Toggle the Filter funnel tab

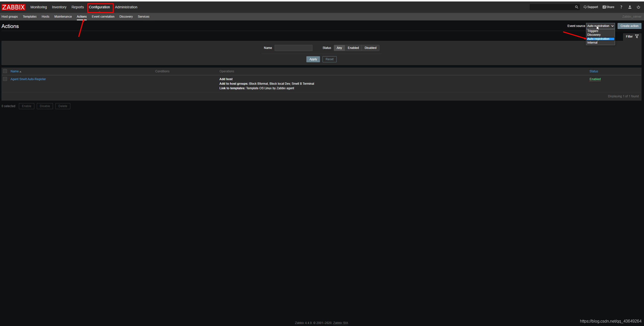click(x=632, y=37)
